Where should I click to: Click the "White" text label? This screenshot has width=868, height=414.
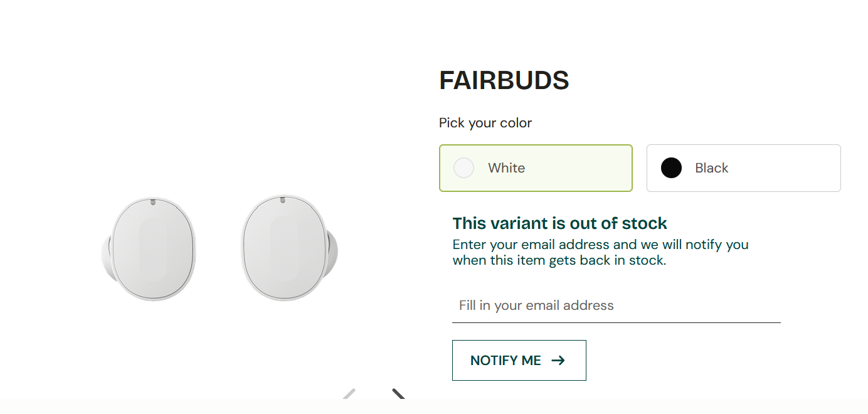point(506,168)
